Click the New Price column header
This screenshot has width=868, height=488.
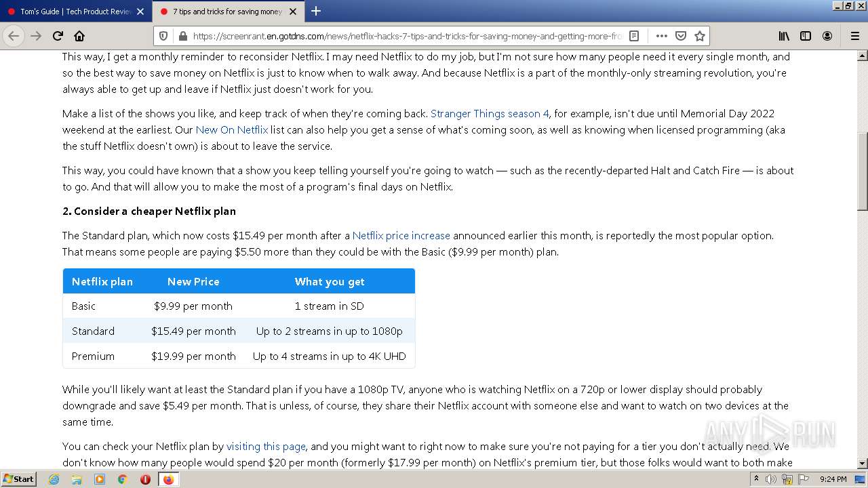pyautogui.click(x=193, y=281)
